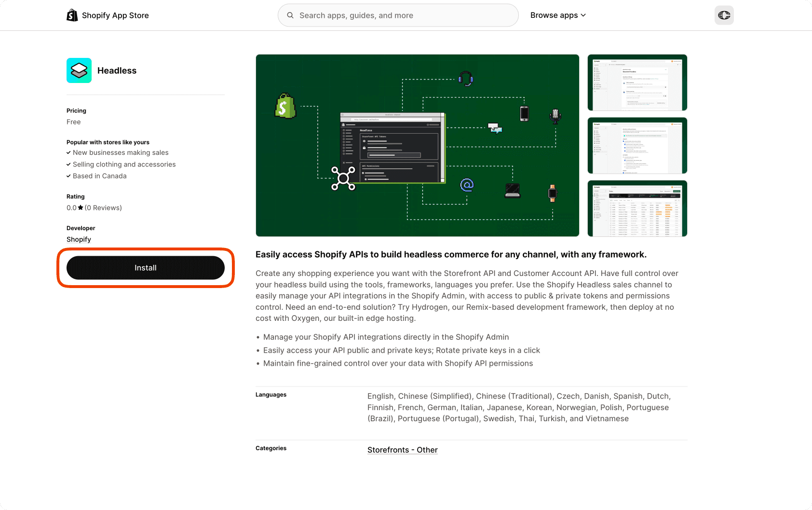812x510 pixels.
Task: Click the checkmark beside New businesses making sales
Action: 68,152
